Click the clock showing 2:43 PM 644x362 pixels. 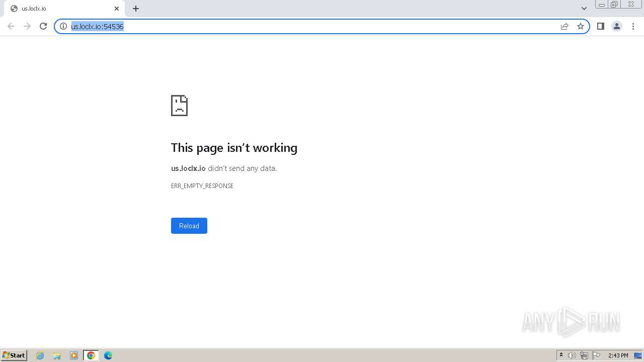618,355
